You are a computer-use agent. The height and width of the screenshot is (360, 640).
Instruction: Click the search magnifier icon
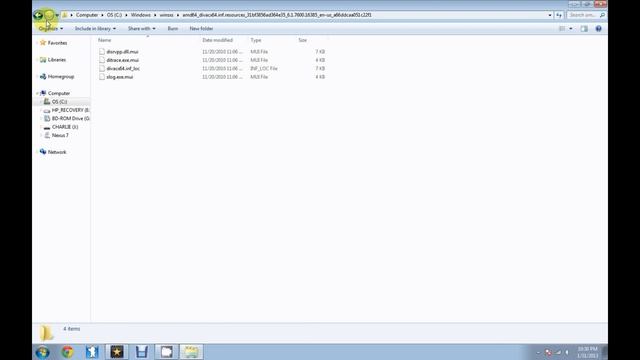point(602,15)
